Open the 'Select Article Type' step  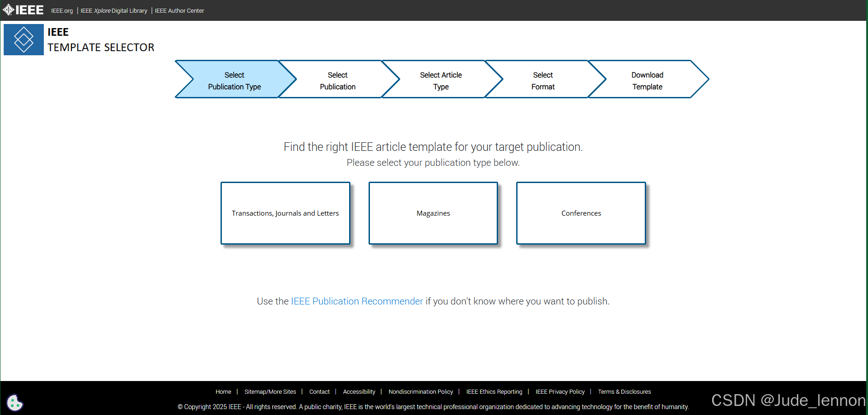(441, 80)
